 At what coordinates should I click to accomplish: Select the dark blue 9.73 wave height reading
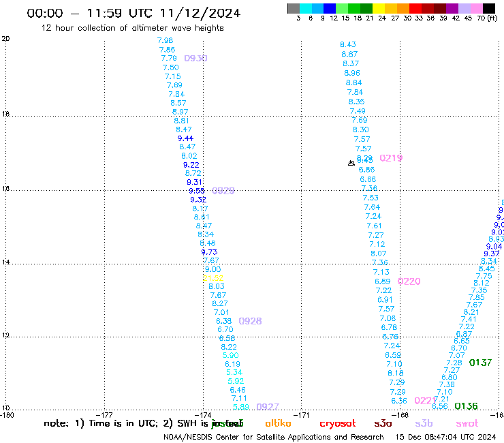[209, 252]
